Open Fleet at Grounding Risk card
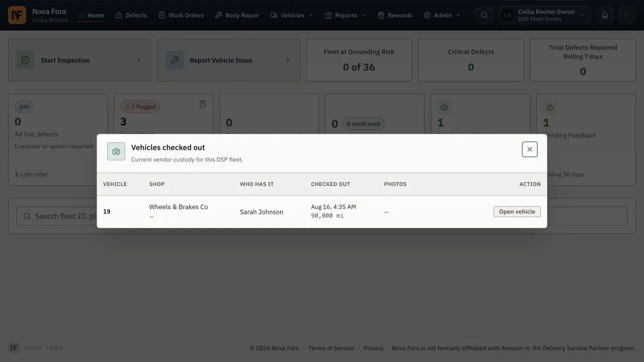 point(359,60)
